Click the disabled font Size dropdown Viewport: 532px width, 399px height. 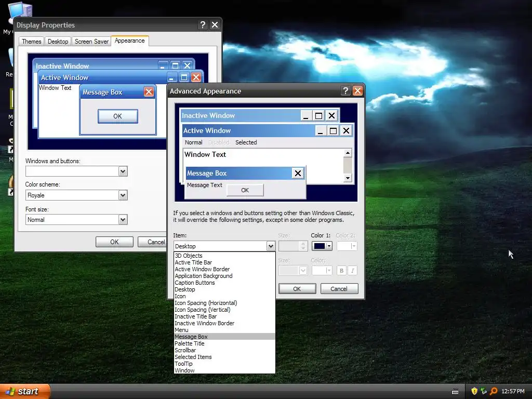coord(293,270)
